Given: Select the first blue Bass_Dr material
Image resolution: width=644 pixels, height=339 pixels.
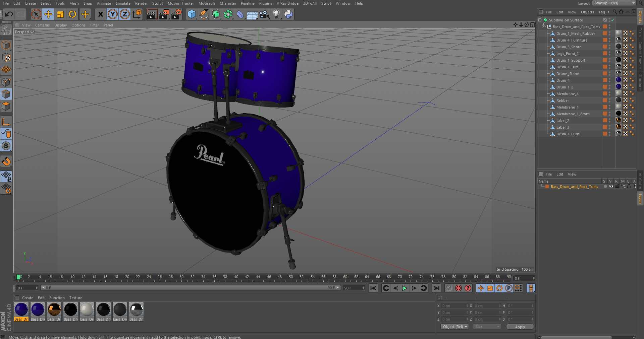Looking at the screenshot, I should coord(21,312).
